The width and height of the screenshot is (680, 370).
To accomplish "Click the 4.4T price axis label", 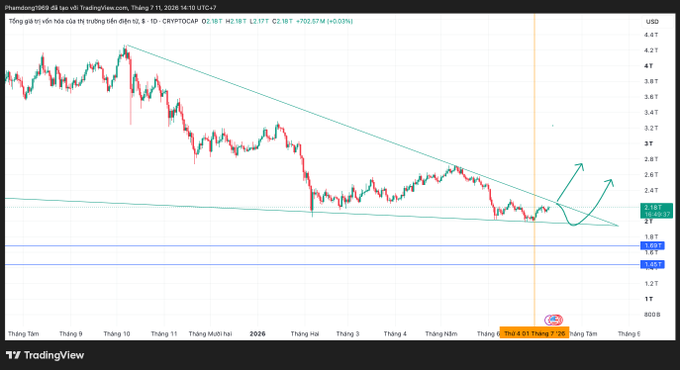I will [651, 35].
